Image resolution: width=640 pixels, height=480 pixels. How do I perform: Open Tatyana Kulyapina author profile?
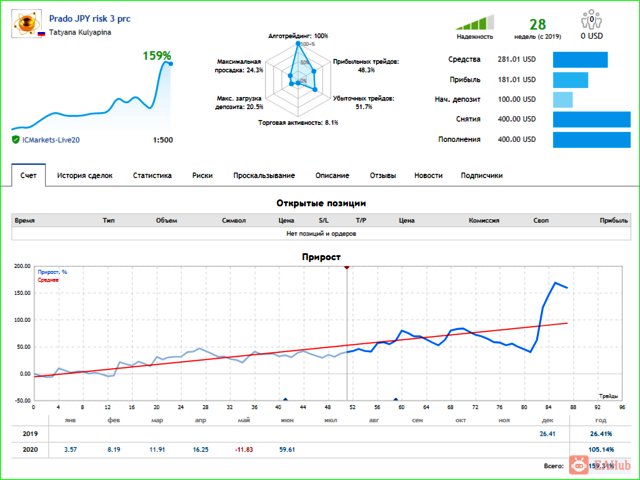click(x=80, y=32)
